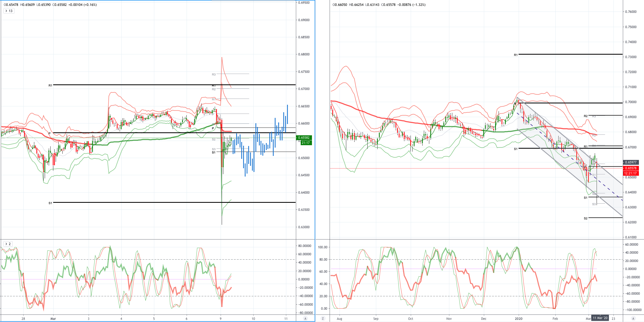The width and height of the screenshot is (644, 322).
Task: Select the S2 pivot label on right chart
Action: coord(586,218)
